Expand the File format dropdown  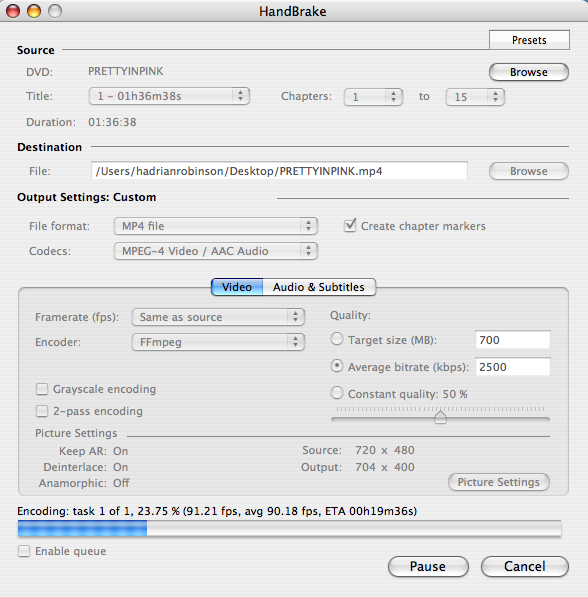click(216, 226)
